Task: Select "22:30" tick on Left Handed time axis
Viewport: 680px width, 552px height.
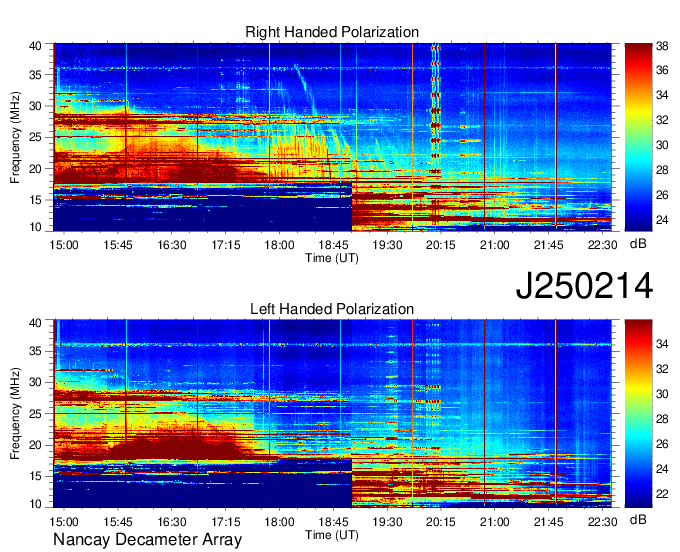Action: tap(602, 521)
